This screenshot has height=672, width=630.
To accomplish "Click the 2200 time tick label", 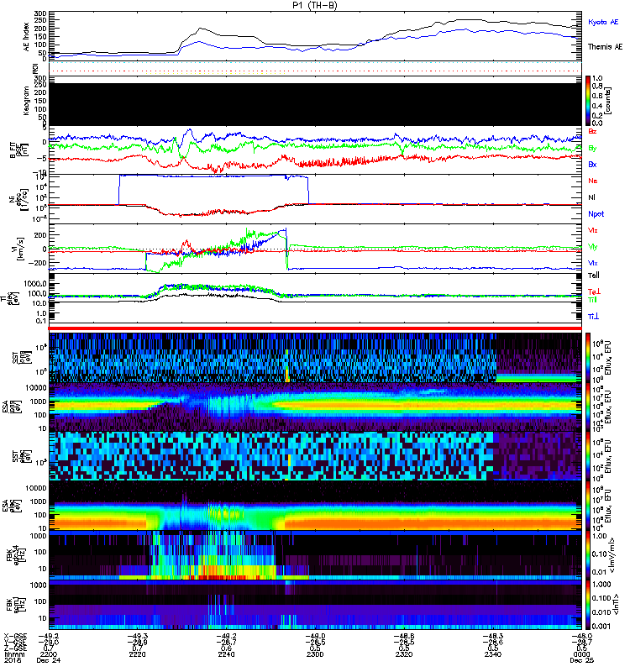I will tap(48, 654).
